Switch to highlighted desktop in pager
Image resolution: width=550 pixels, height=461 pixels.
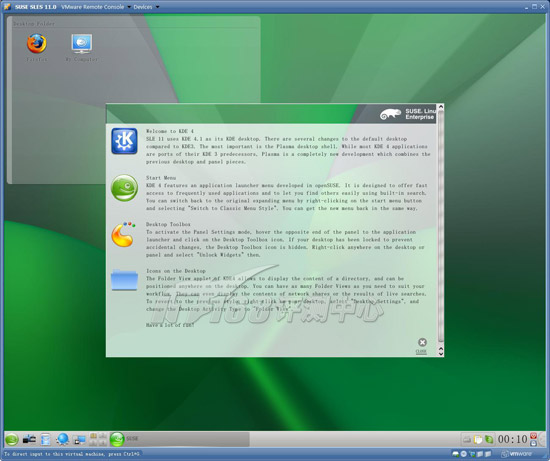(93, 436)
